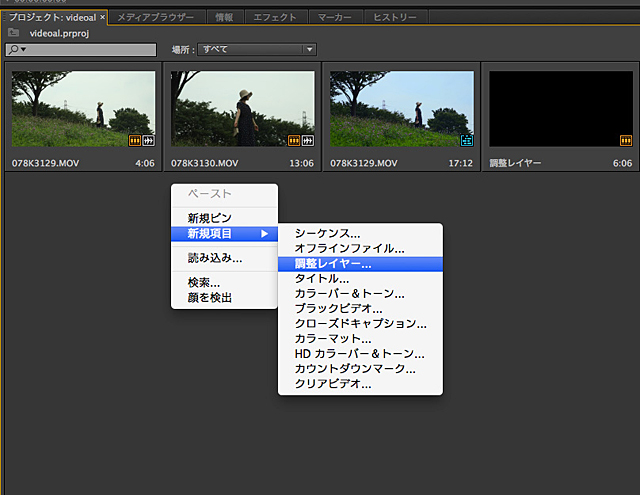This screenshot has width=640, height=495.
Task: Click the audio badge icon on 078K3130.MOV thumbnail
Action: (308, 141)
